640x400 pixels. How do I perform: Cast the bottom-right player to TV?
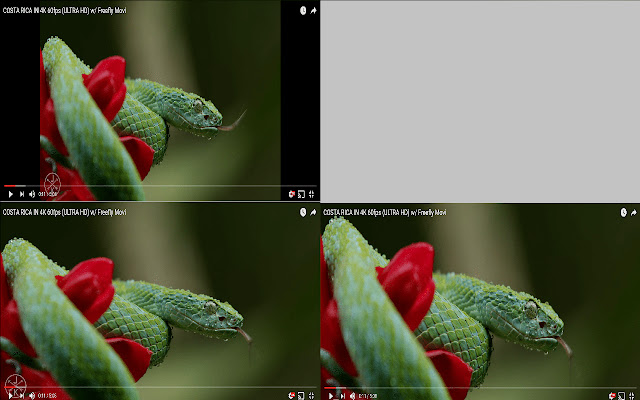[x=622, y=396]
